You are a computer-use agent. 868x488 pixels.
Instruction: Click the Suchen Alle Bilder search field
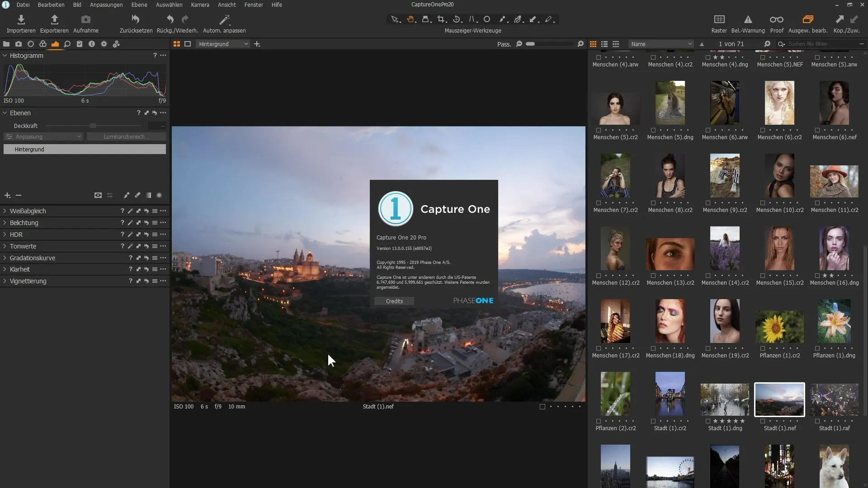[x=821, y=44]
